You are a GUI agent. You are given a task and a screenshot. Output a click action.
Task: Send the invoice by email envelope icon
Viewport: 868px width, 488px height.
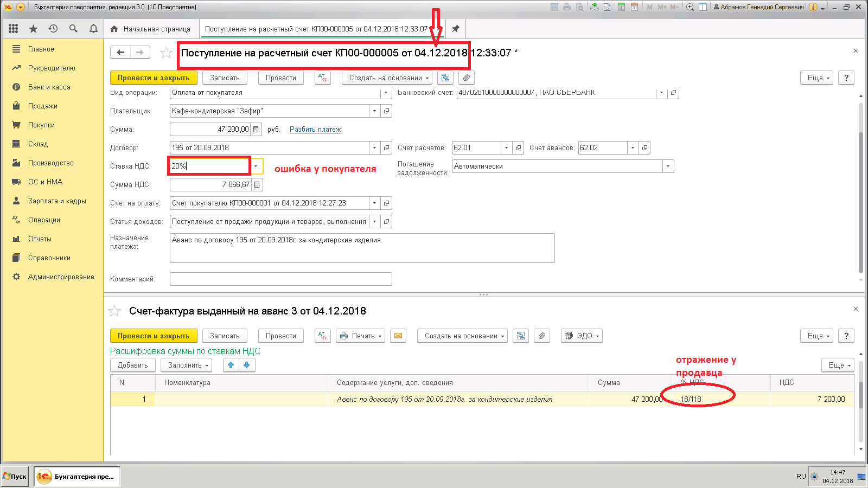[398, 336]
